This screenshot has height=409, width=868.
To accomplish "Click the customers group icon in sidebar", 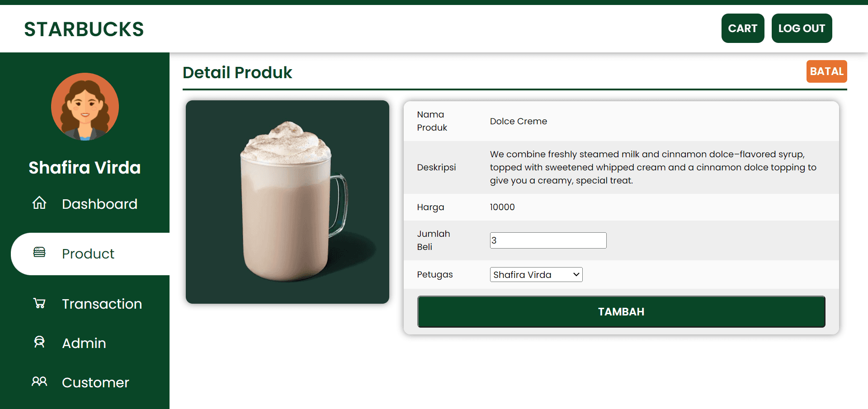I will tap(39, 381).
